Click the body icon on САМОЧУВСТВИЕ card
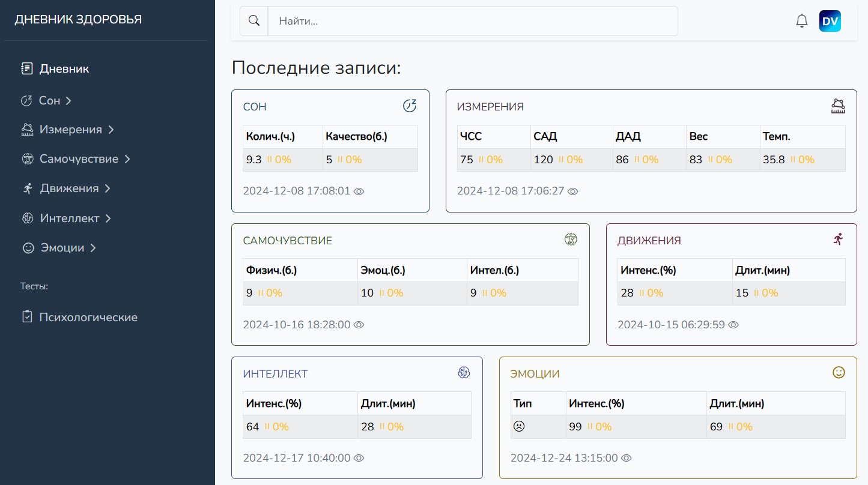 [x=571, y=238]
